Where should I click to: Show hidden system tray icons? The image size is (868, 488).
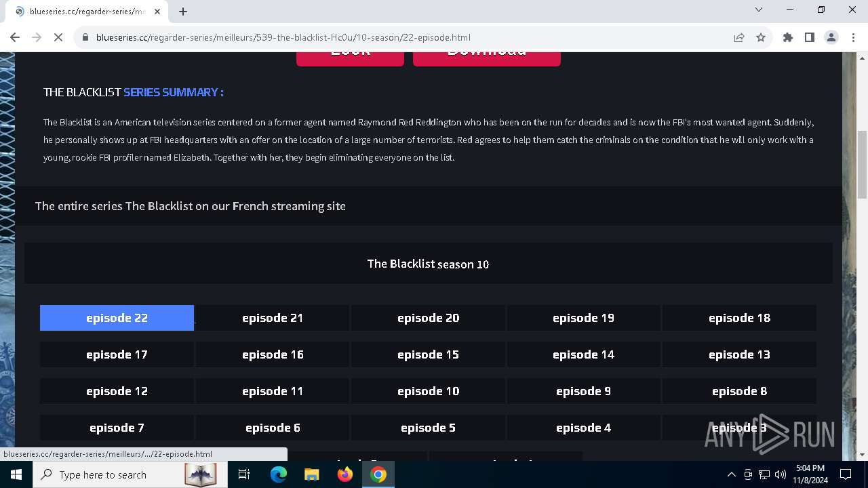(731, 474)
